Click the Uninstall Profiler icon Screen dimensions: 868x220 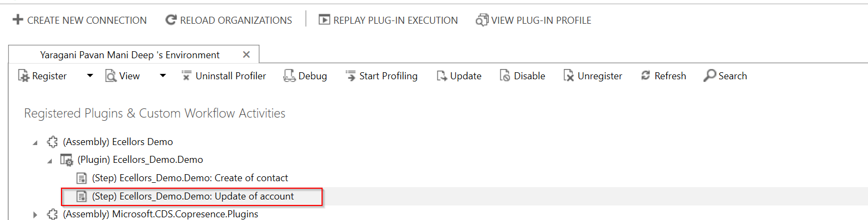coord(187,76)
